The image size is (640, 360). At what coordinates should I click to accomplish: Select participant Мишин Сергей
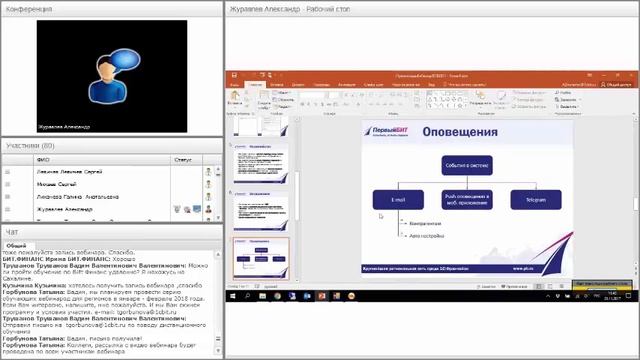(x=56, y=184)
